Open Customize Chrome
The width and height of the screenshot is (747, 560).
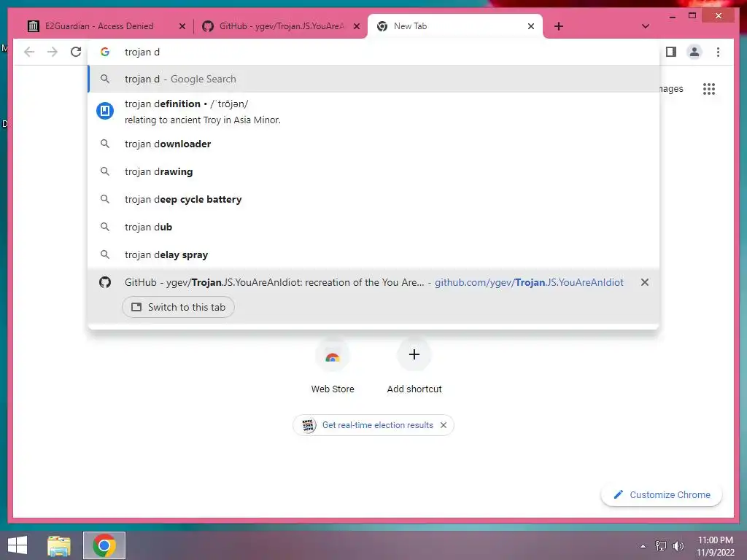(x=662, y=495)
